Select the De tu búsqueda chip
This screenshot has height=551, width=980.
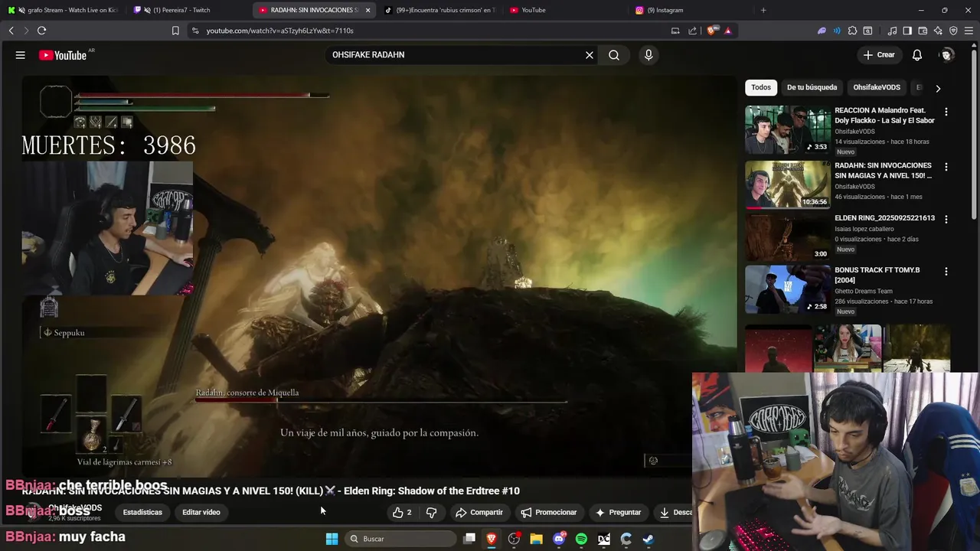pos(812,87)
